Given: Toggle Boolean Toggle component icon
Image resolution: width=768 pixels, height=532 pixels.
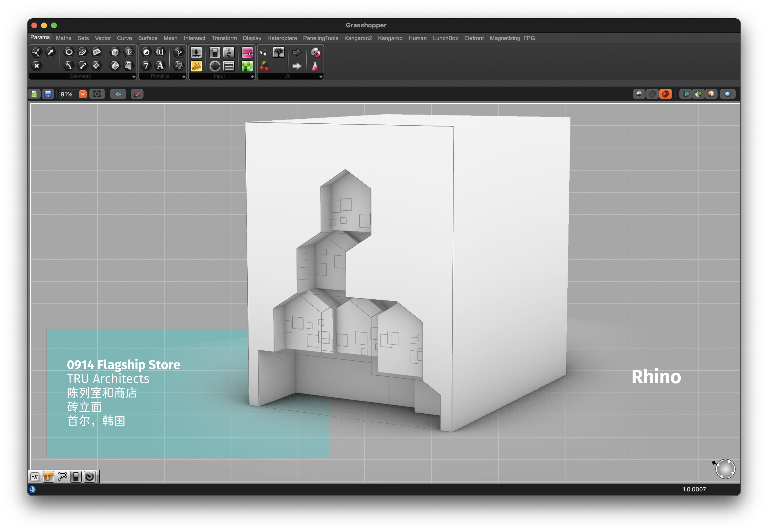Looking at the screenshot, I should pos(215,52).
